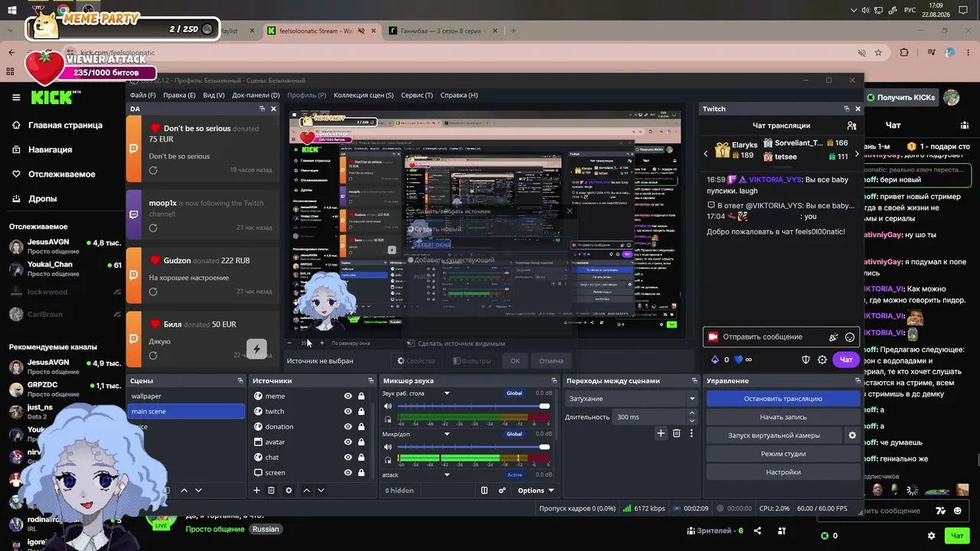Open the Коллекция сцен (S) menu

(364, 95)
